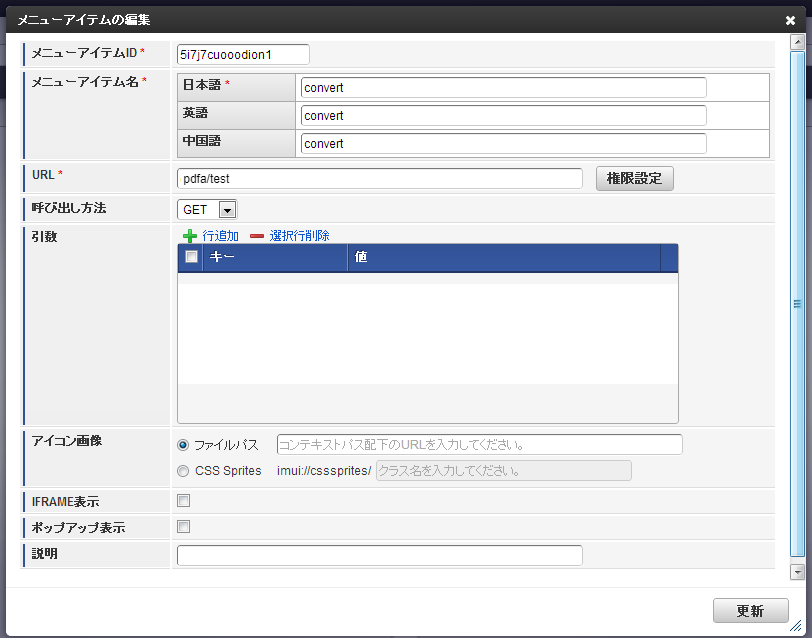Select the ファイルパス radio button
This screenshot has width=812, height=638.
point(183,445)
